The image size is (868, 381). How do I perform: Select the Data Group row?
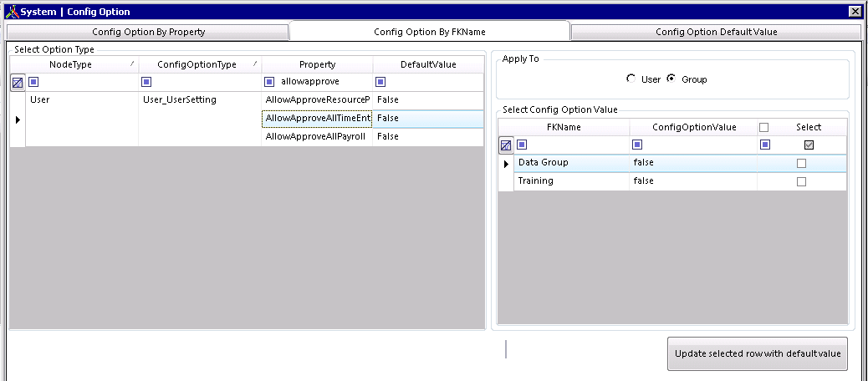coord(681,163)
